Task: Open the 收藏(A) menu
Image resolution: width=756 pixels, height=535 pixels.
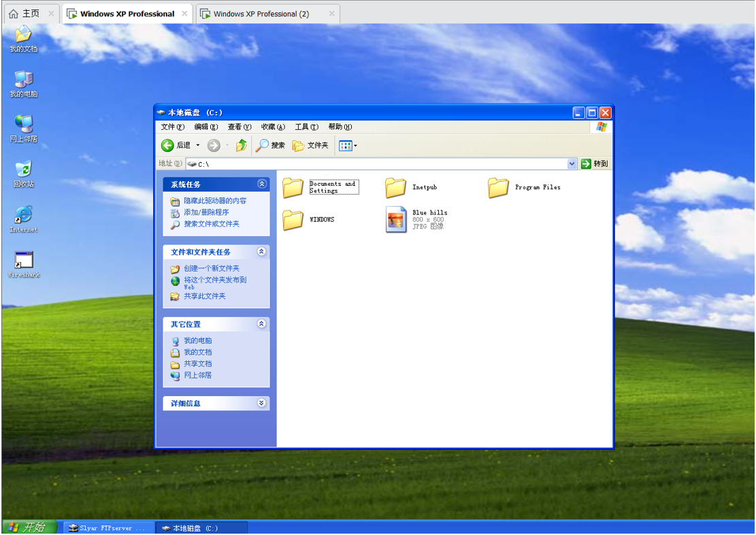Action: (273, 127)
